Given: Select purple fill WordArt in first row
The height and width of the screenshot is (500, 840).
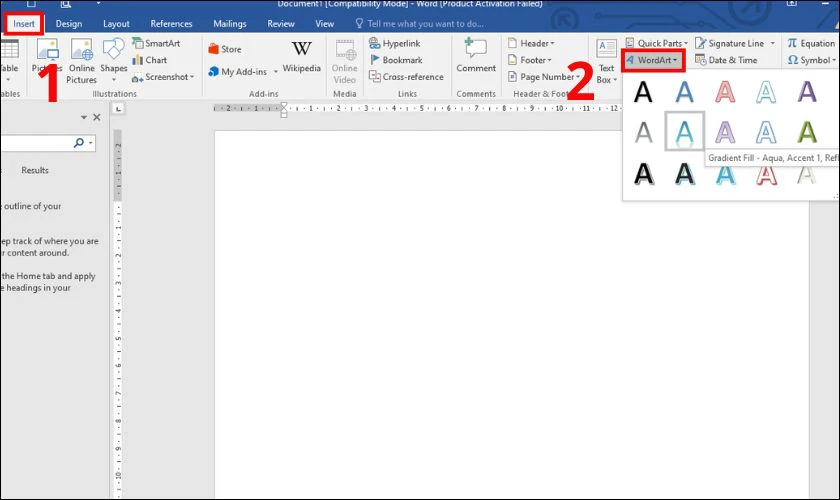Looking at the screenshot, I should pos(807,92).
